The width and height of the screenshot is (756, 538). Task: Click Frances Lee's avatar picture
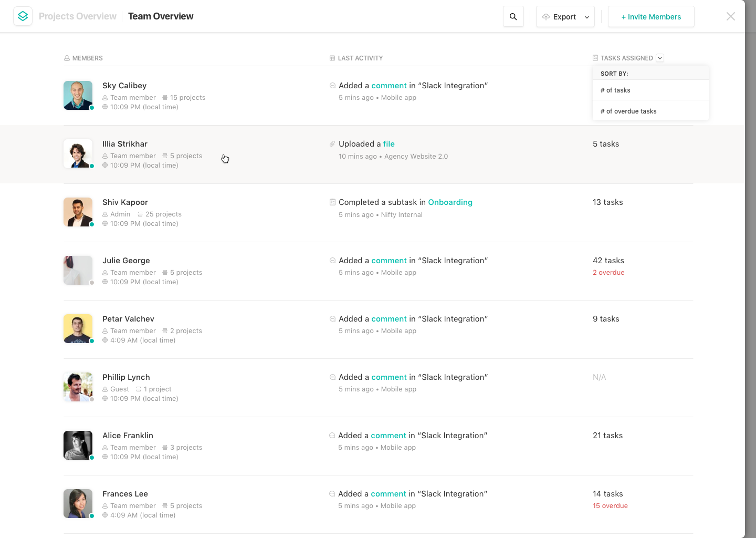[78, 504]
